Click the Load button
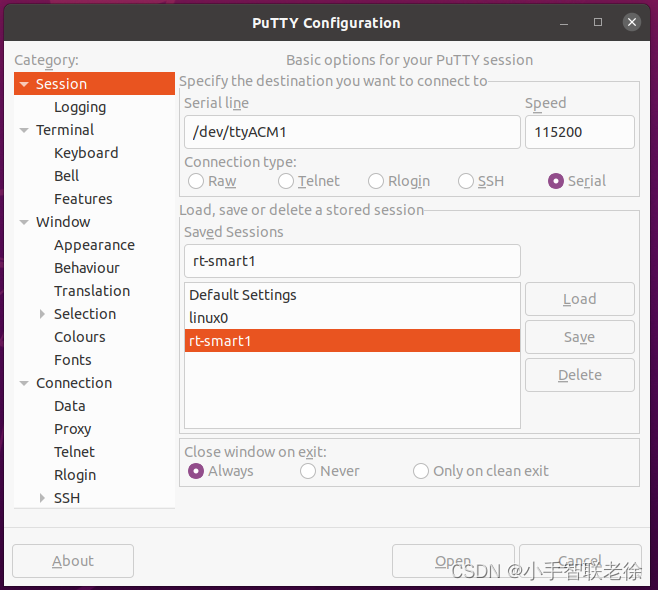Viewport: 658px width, 590px height. tap(579, 299)
